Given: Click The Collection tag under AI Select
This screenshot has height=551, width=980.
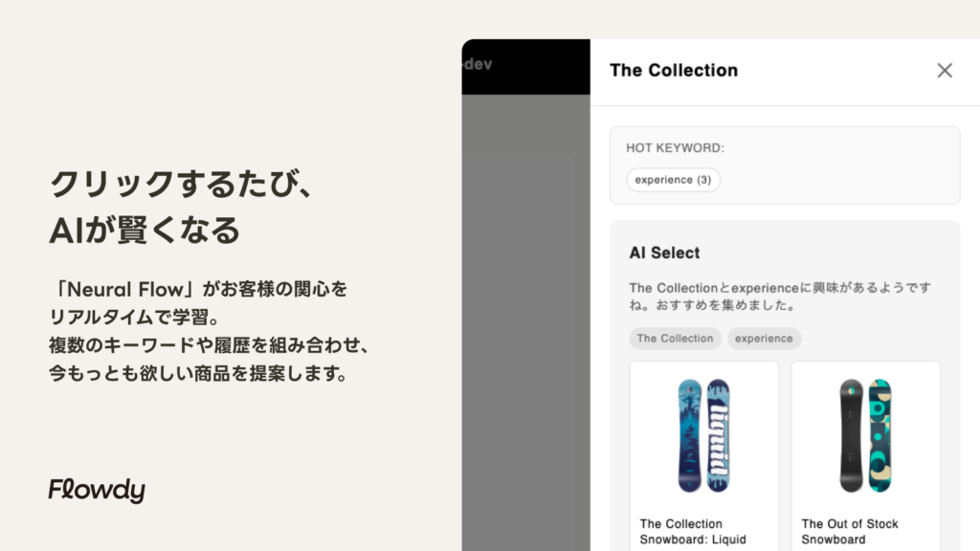Looking at the screenshot, I should tap(675, 339).
